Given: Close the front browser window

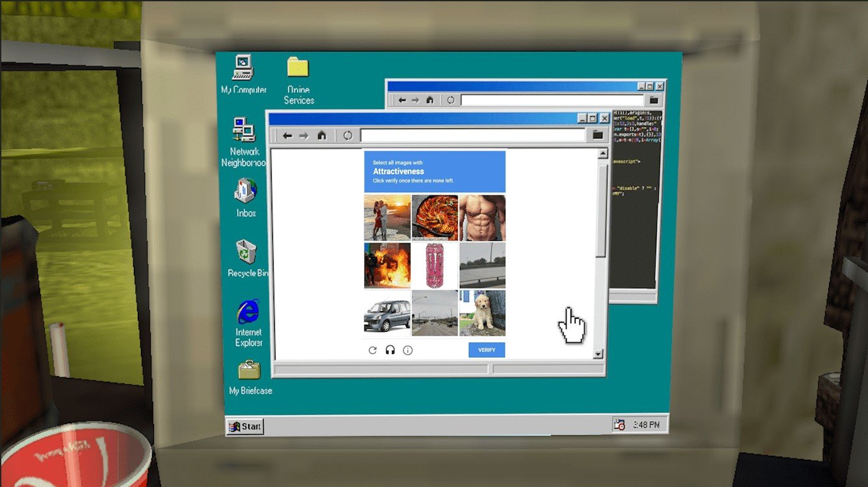Looking at the screenshot, I should click(604, 118).
